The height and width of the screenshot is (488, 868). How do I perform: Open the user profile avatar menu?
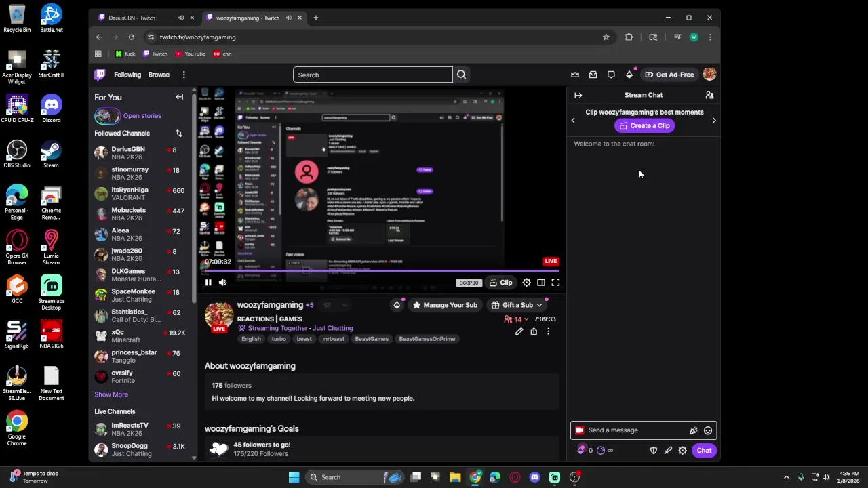pyautogui.click(x=709, y=75)
